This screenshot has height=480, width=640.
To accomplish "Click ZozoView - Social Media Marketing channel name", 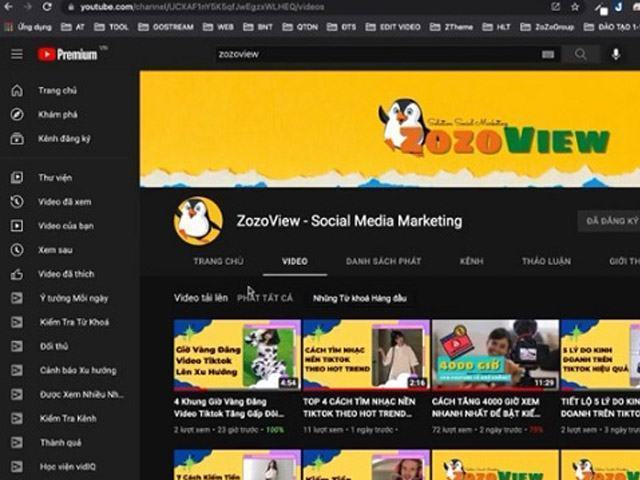I will click(x=349, y=221).
